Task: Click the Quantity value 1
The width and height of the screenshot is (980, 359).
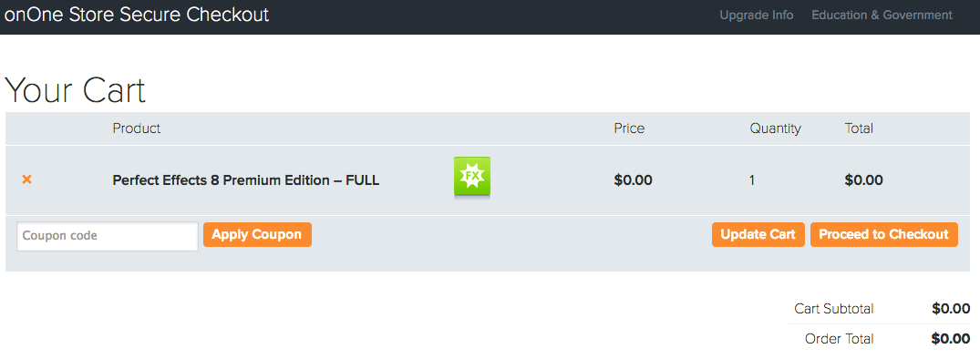Action: click(x=752, y=181)
